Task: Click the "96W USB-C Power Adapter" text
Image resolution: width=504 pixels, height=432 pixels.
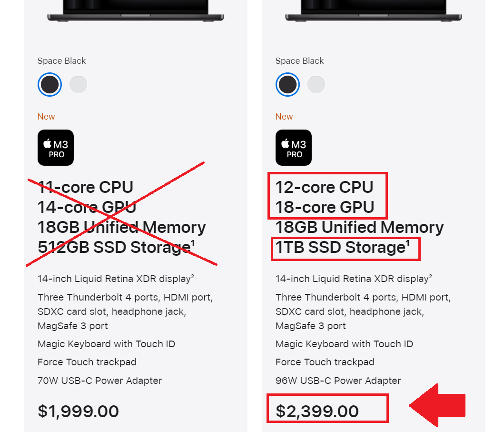Action: tap(338, 381)
